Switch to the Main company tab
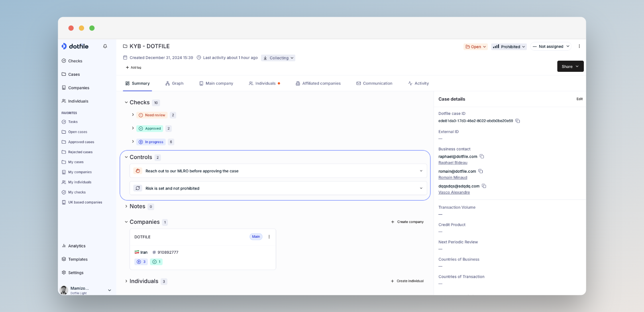This screenshot has height=312, width=644. (216, 83)
